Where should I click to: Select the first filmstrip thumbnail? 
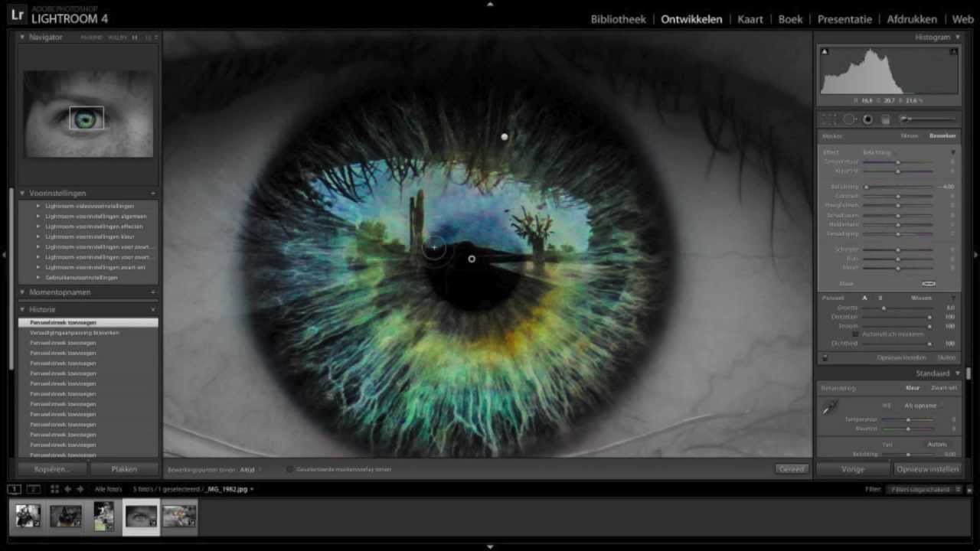coord(28,516)
